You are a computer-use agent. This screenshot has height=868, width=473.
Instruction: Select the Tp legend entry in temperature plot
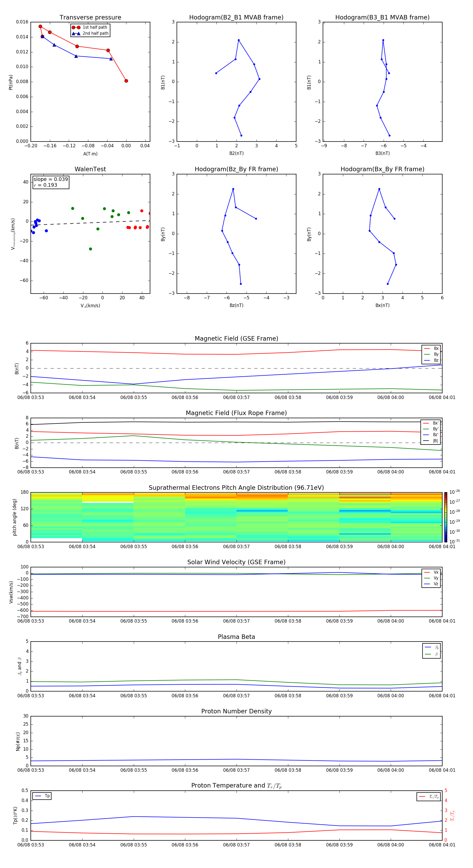point(42,796)
